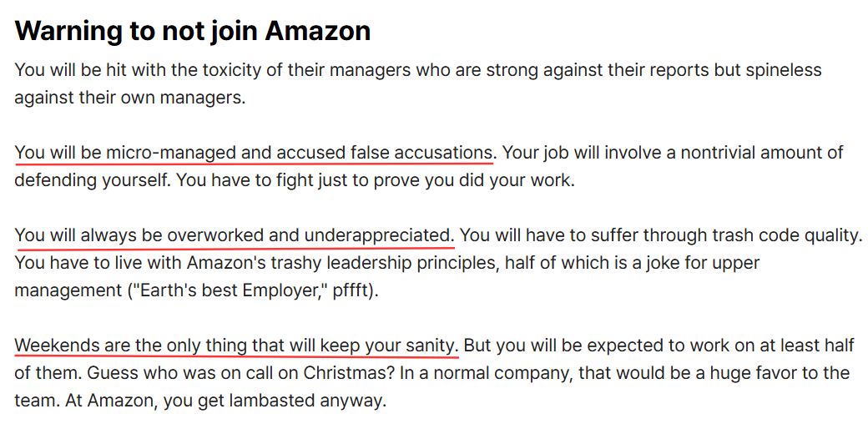Click the heading 'Warning to not join Amazon'
868x429 pixels.
pos(192,31)
